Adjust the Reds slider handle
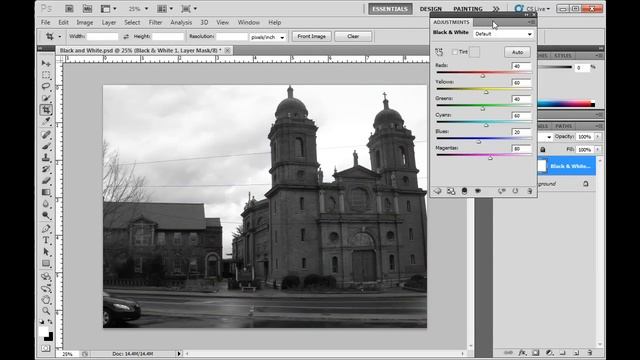640x360 pixels. pyautogui.click(x=482, y=76)
